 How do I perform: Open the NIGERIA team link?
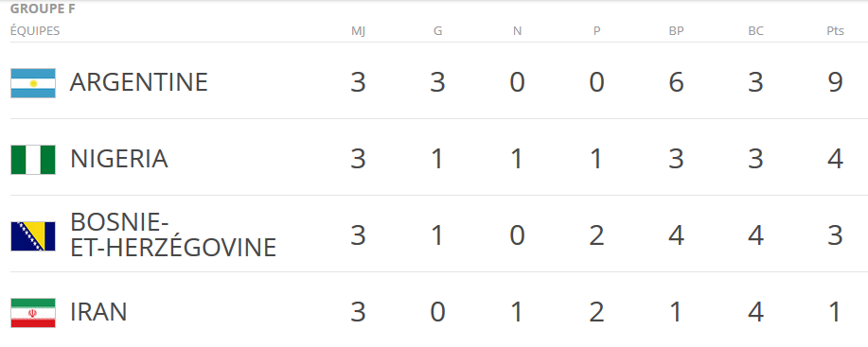click(x=119, y=159)
